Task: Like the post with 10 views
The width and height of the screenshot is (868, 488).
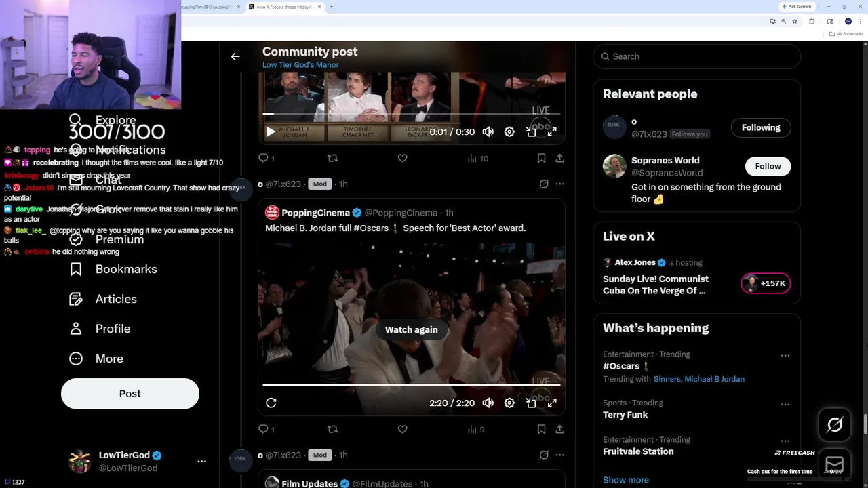Action: click(x=402, y=158)
